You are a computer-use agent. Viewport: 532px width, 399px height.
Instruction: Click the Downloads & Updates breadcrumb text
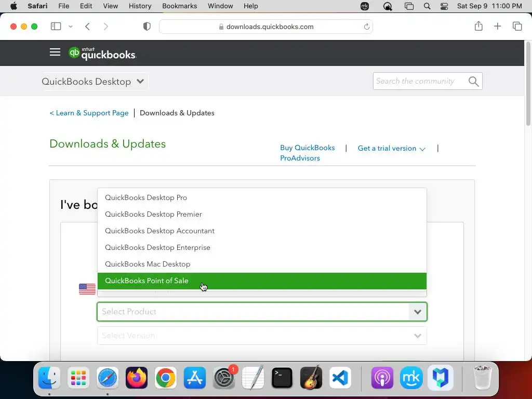click(177, 113)
